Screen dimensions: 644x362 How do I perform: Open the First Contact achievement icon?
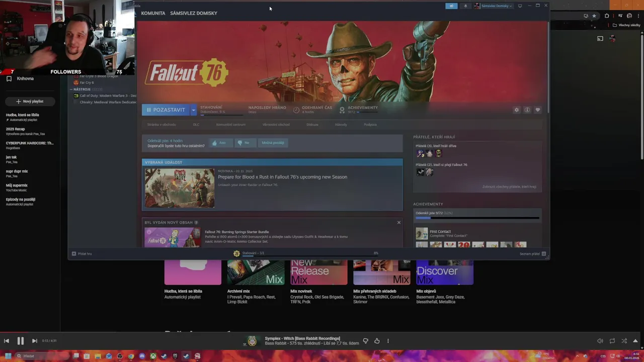(x=422, y=233)
